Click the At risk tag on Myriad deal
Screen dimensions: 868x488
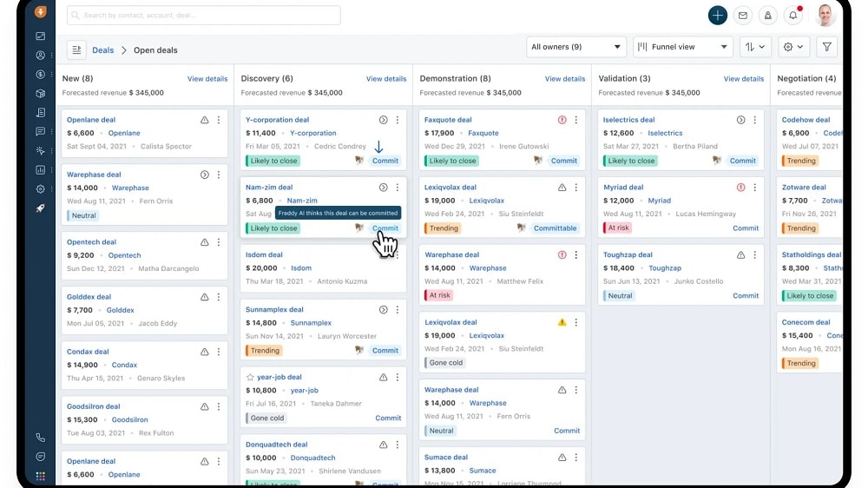tap(618, 228)
